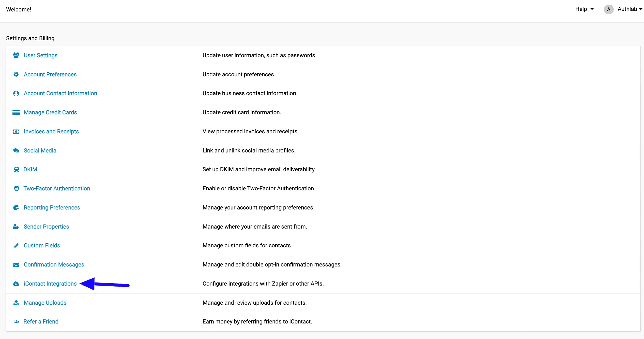Click the Account Preferences gear icon
644x339 pixels.
pyautogui.click(x=16, y=74)
